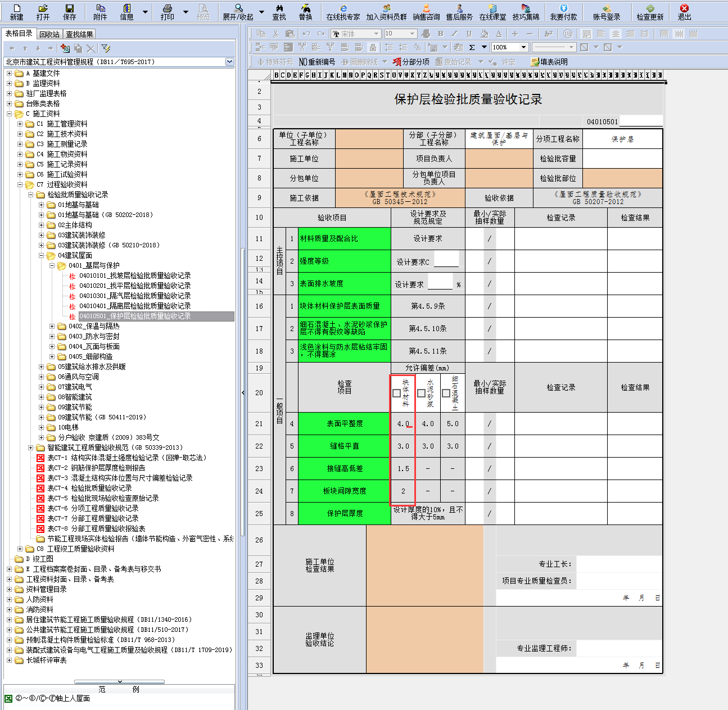728x710 pixels.
Task: Click the 新建 (New) toolbar icon
Action: 17,12
